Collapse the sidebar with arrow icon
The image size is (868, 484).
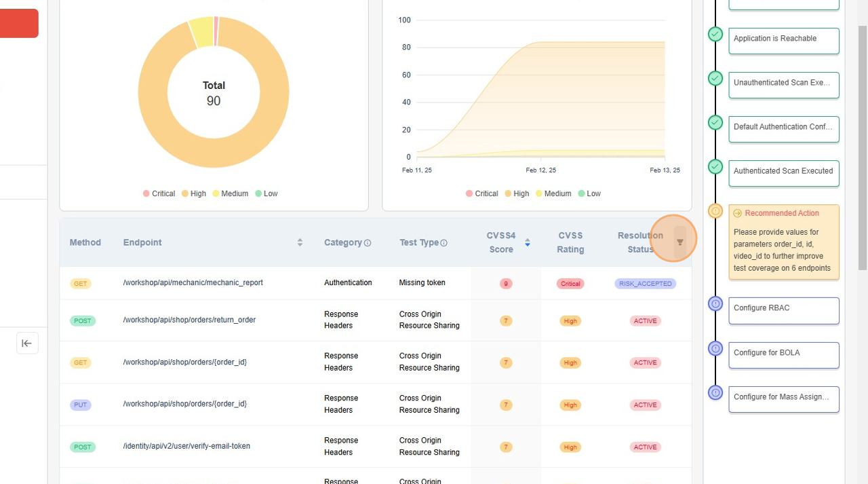pyautogui.click(x=27, y=343)
